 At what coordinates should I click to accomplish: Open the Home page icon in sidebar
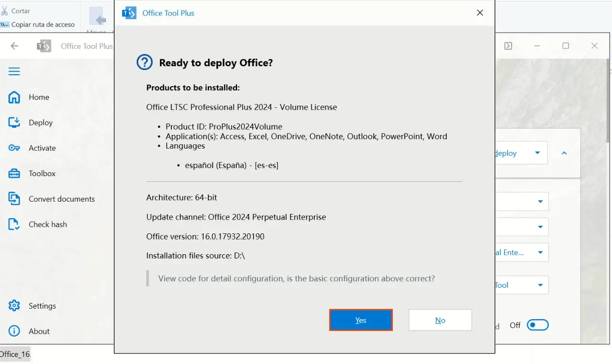[x=14, y=97]
